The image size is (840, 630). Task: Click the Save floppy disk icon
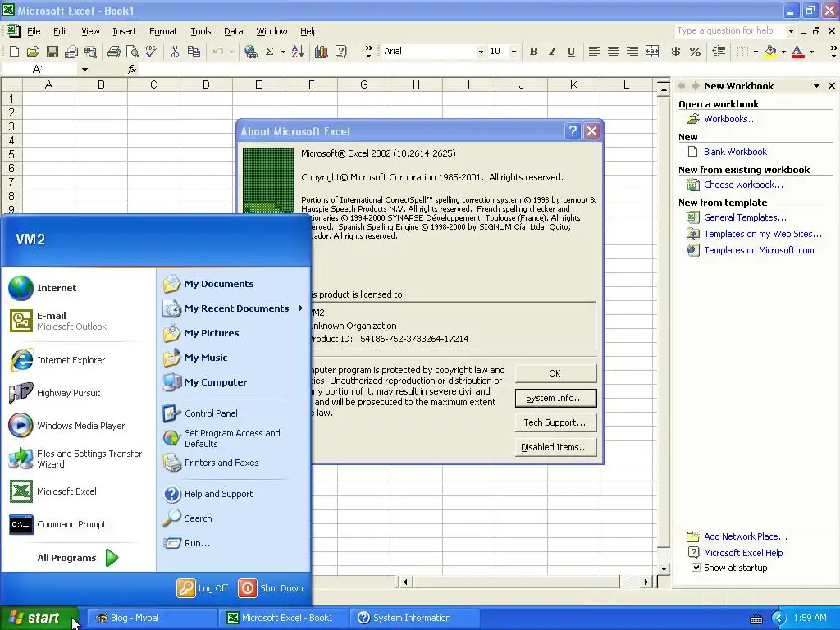click(x=52, y=52)
